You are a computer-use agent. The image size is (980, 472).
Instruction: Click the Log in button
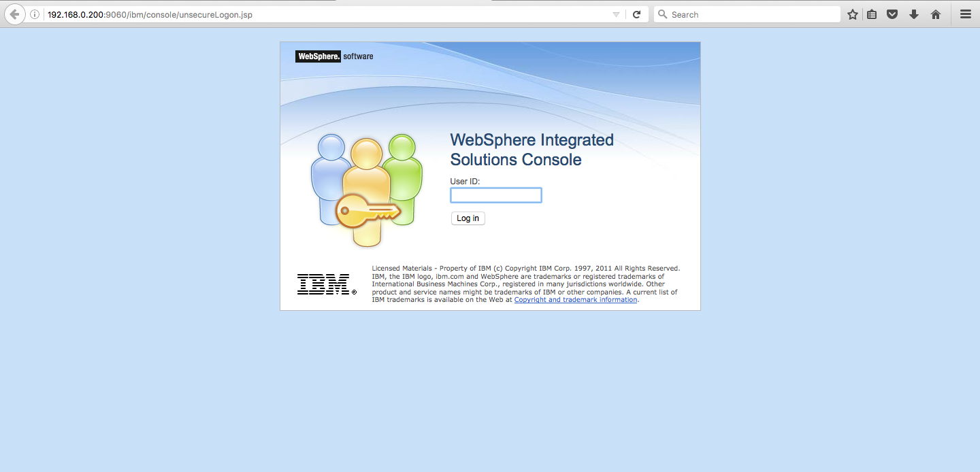pos(468,218)
